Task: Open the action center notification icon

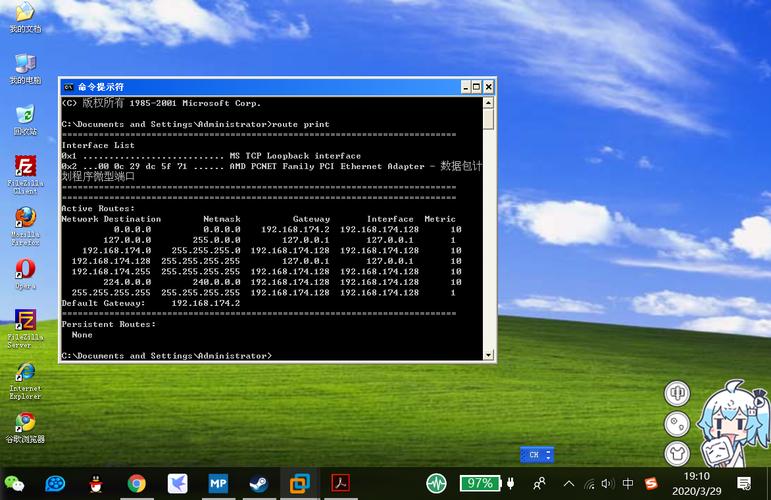Action: pyautogui.click(x=744, y=484)
